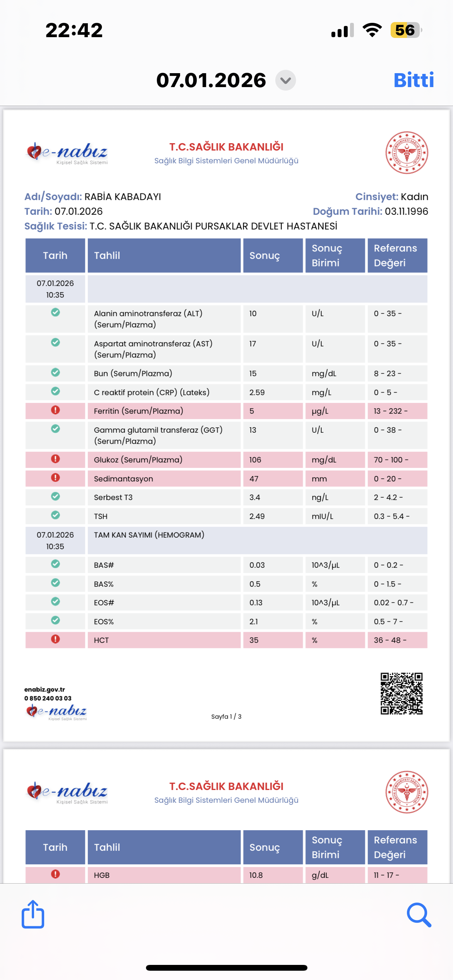Tap the green check beside Bun
453x980 pixels.
pyautogui.click(x=55, y=372)
